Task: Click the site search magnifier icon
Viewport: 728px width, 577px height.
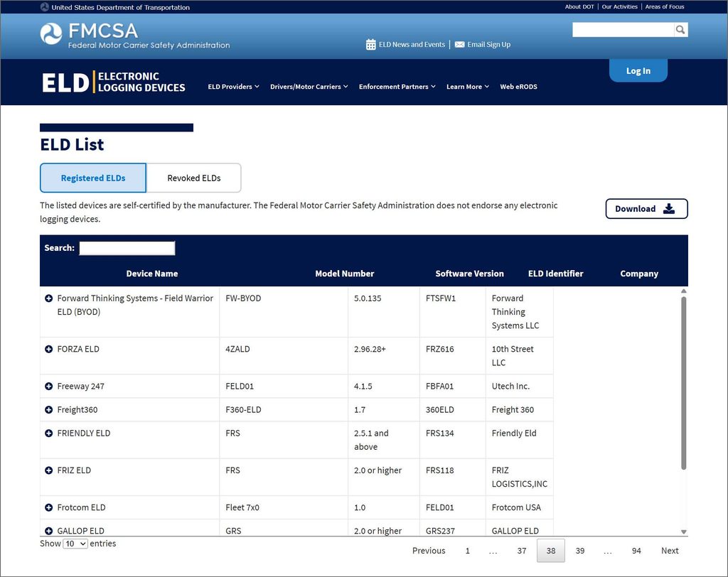Action: tap(680, 30)
